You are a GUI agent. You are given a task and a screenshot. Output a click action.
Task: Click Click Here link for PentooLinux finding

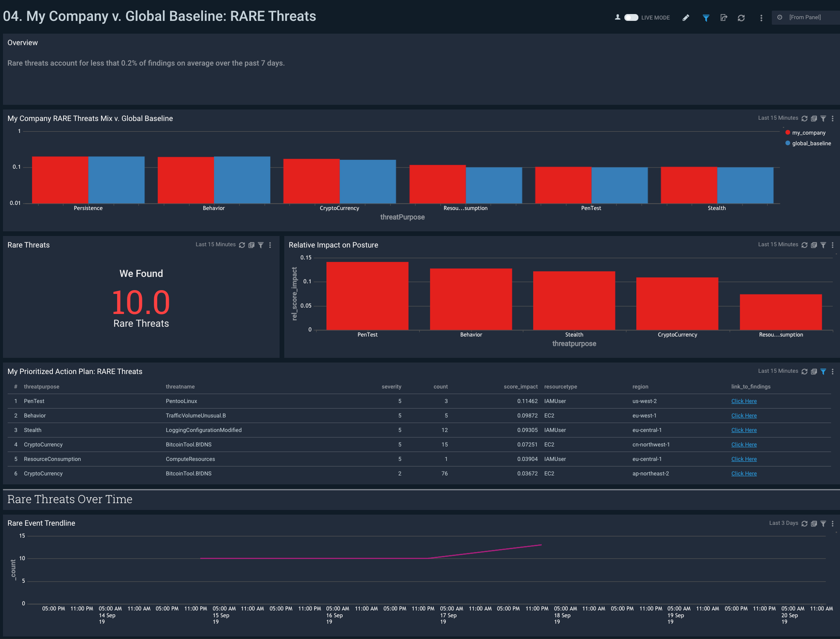click(744, 401)
